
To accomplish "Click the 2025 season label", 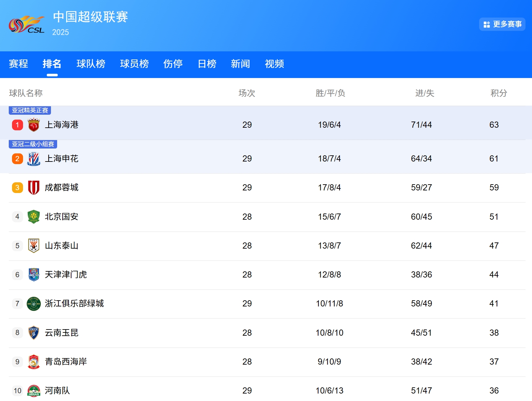I will click(x=61, y=32).
